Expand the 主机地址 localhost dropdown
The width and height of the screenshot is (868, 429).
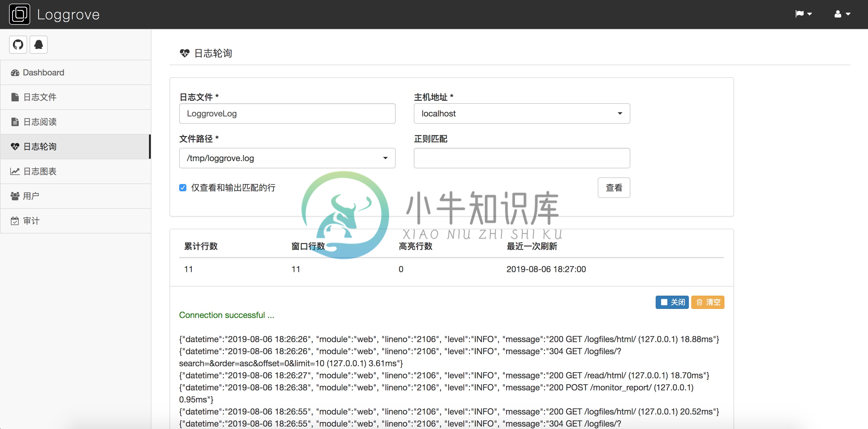(521, 113)
